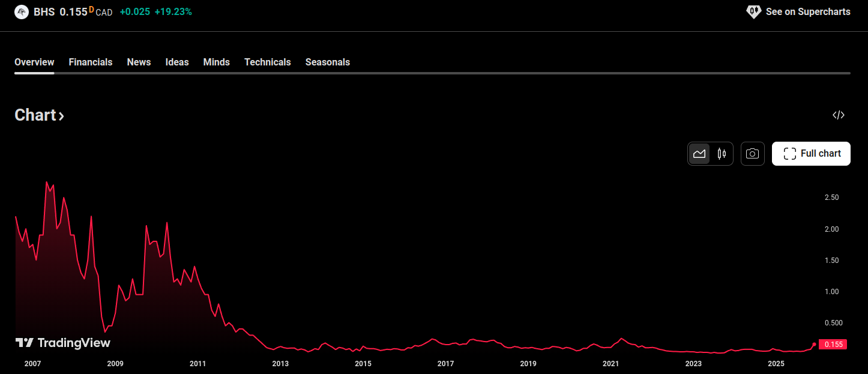
Task: Click the 0.500 price axis label
Action: [833, 323]
